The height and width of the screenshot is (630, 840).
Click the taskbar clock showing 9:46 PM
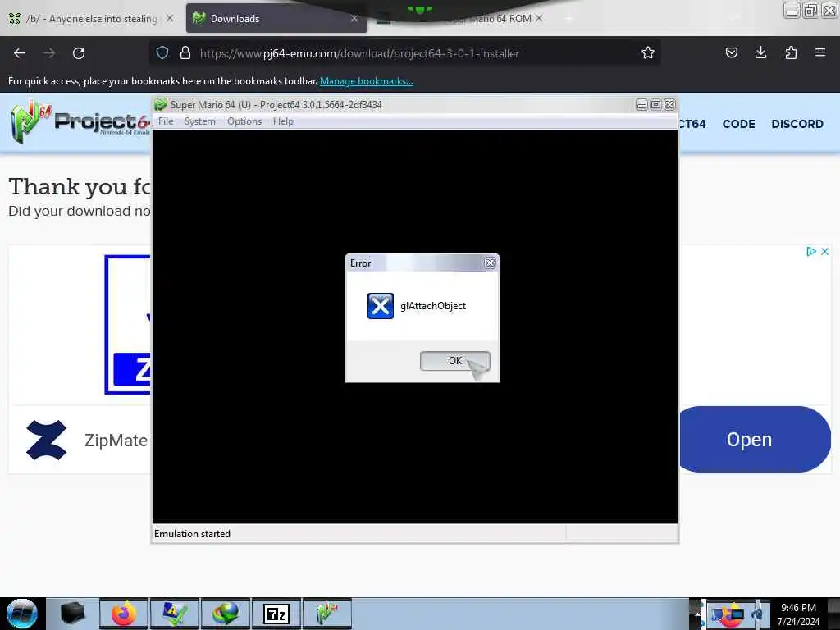tap(798, 608)
